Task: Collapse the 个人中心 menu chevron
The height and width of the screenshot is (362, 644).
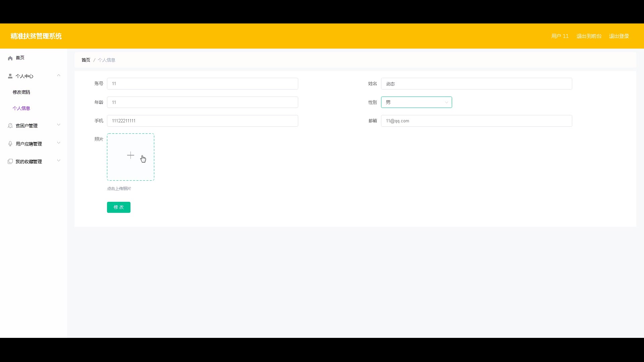Action: (x=59, y=75)
